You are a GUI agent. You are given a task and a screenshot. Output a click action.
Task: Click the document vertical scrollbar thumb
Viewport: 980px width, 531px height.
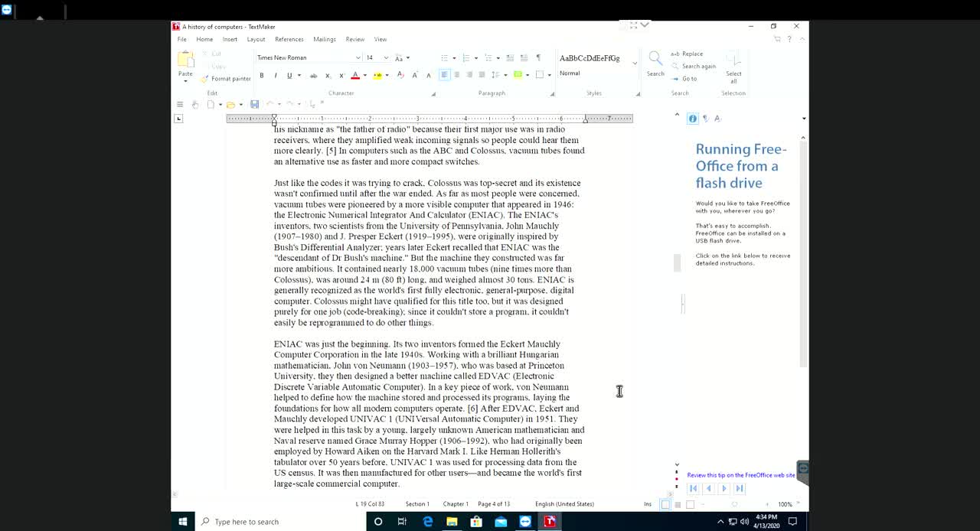pyautogui.click(x=677, y=262)
